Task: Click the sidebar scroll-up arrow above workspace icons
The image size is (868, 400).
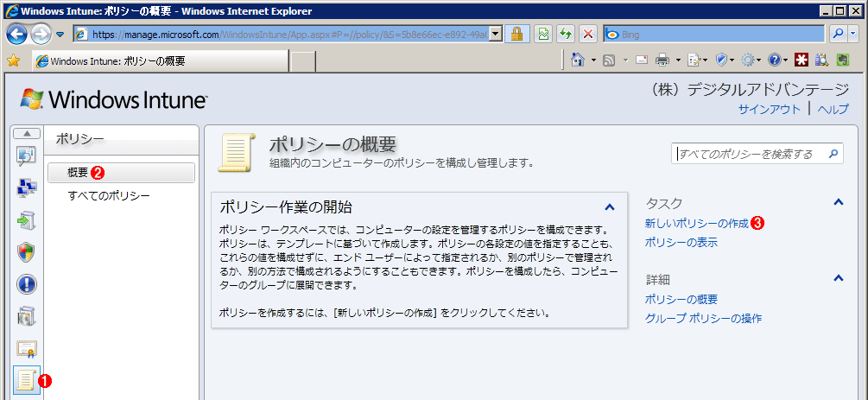Action: (27, 133)
